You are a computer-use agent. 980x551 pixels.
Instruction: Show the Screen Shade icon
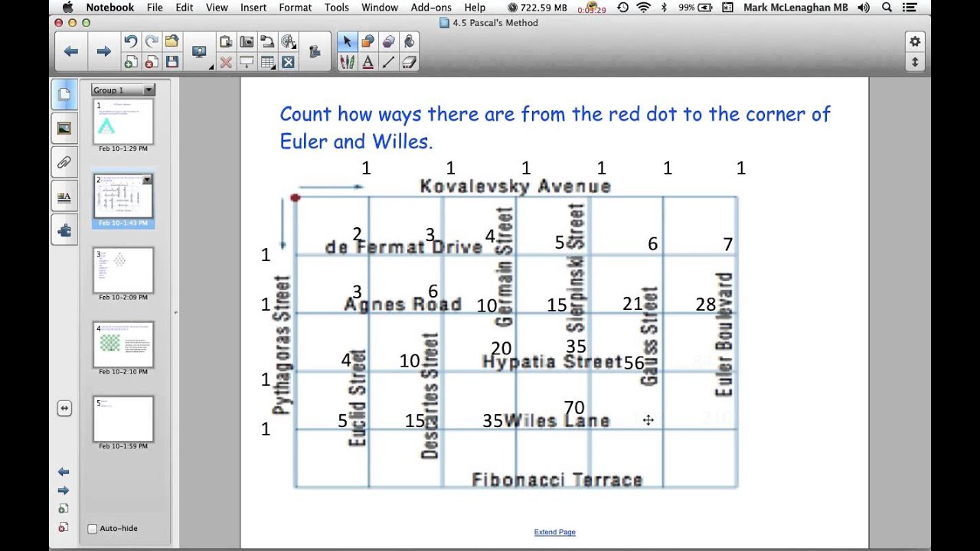[247, 62]
